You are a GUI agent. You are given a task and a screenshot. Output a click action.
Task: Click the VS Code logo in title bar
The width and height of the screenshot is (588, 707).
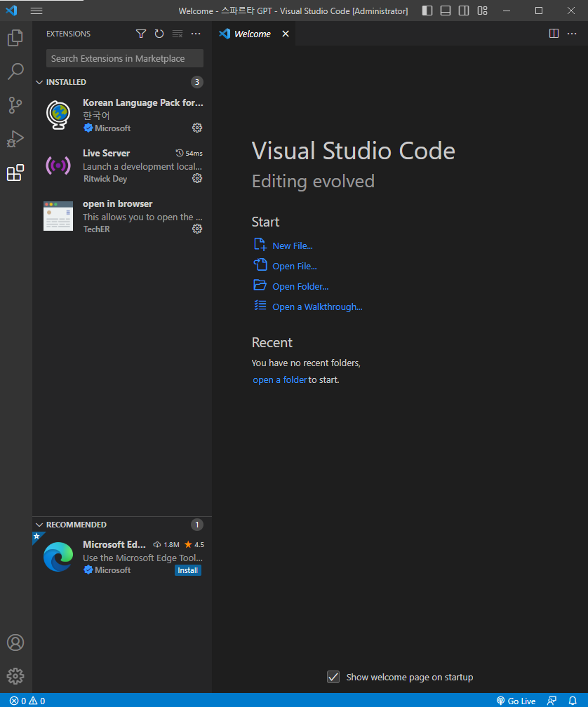(x=11, y=11)
